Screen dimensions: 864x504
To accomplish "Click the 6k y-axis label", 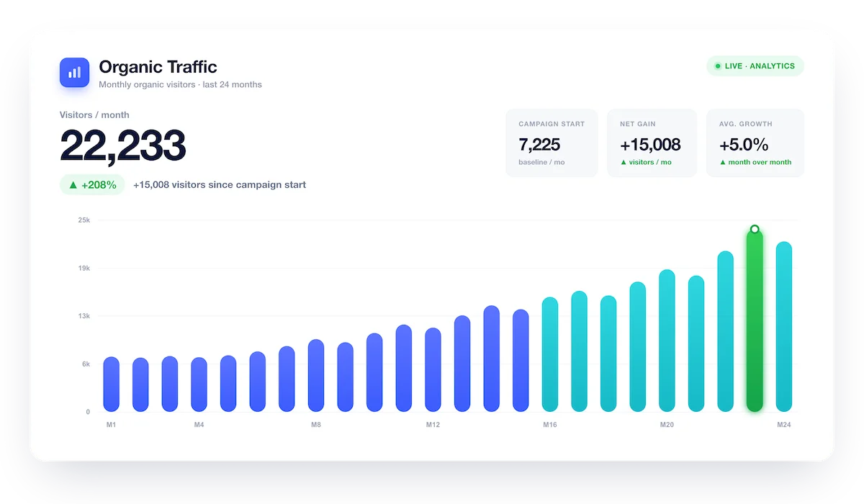I will click(86, 364).
